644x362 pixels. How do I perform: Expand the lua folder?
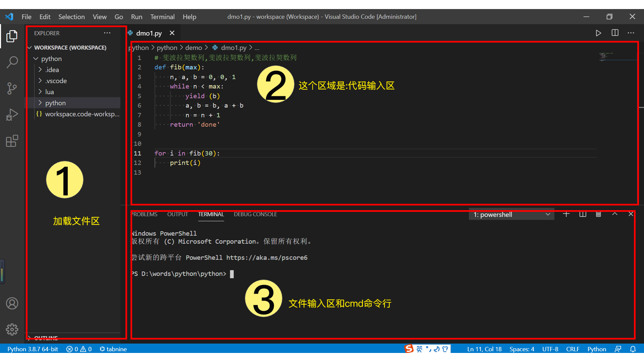49,92
